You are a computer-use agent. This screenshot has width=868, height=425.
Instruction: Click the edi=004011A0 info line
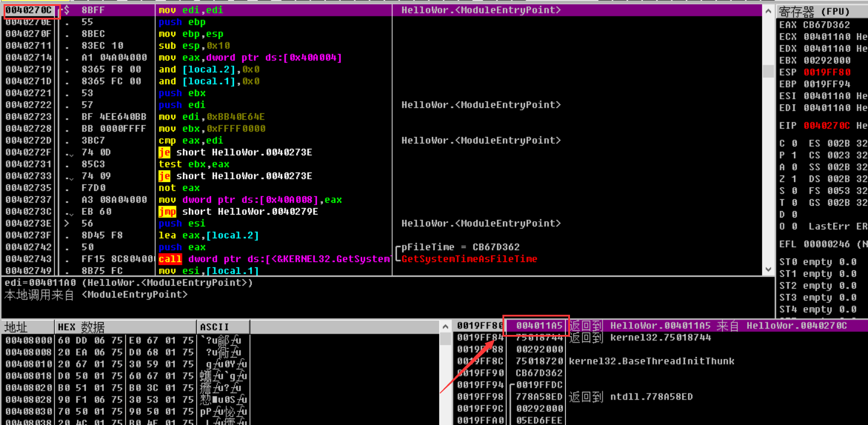point(129,283)
